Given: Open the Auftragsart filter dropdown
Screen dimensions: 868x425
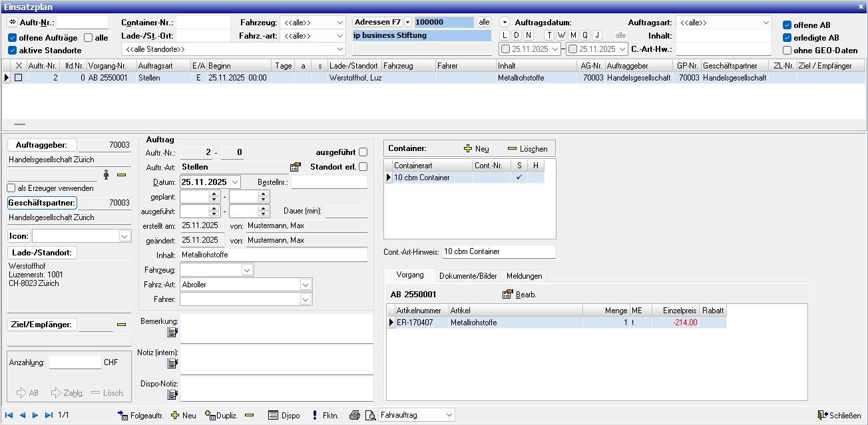Looking at the screenshot, I should pyautogui.click(x=765, y=22).
